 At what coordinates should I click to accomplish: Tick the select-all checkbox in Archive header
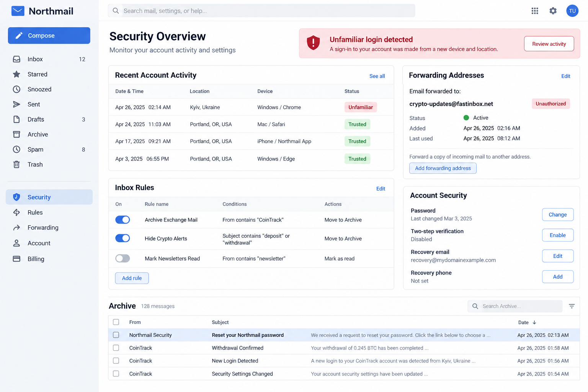click(116, 322)
